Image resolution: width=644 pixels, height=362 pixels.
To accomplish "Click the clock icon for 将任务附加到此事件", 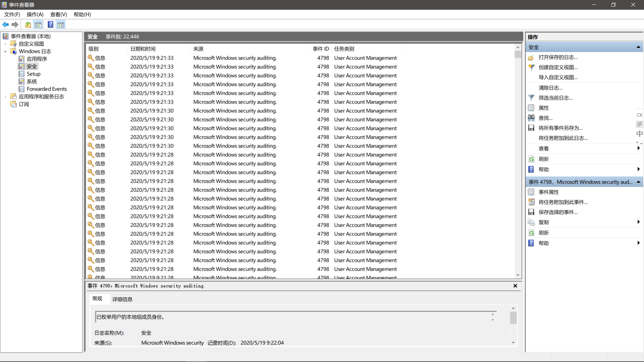I will [x=531, y=202].
